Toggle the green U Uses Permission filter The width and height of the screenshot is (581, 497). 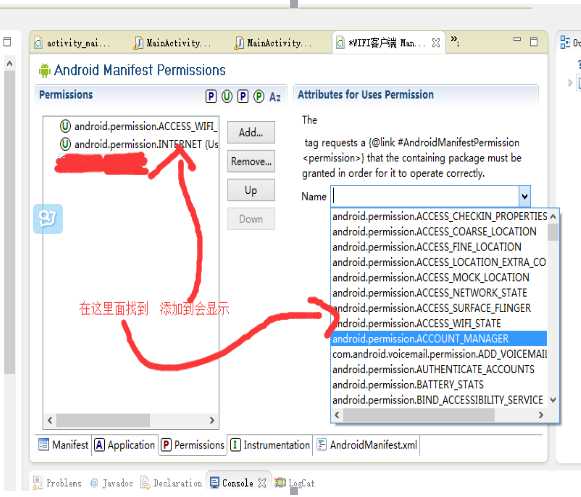click(227, 96)
